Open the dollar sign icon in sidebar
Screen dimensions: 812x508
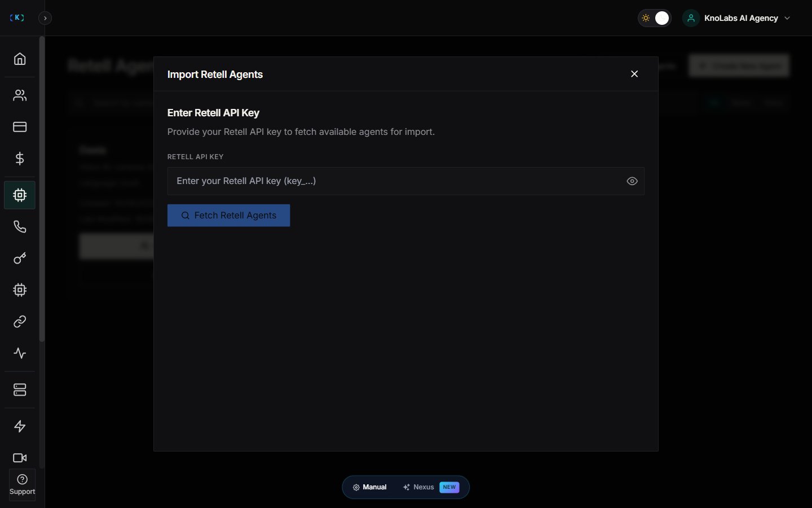point(20,159)
